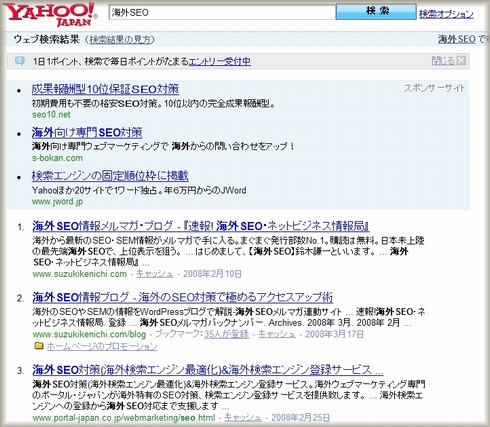Image resolution: width=490 pixels, height=427 pixels.
Task: Click the ウェブ検索結果 heading text
Action: point(47,39)
